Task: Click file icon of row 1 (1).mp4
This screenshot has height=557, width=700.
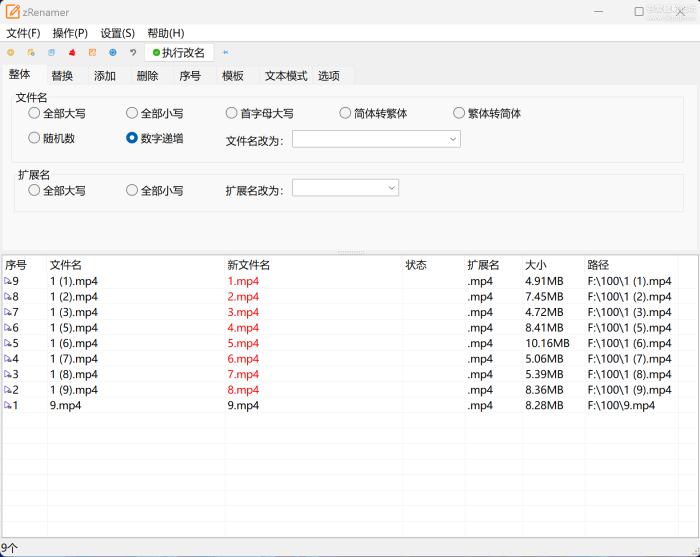Action: (x=8, y=281)
